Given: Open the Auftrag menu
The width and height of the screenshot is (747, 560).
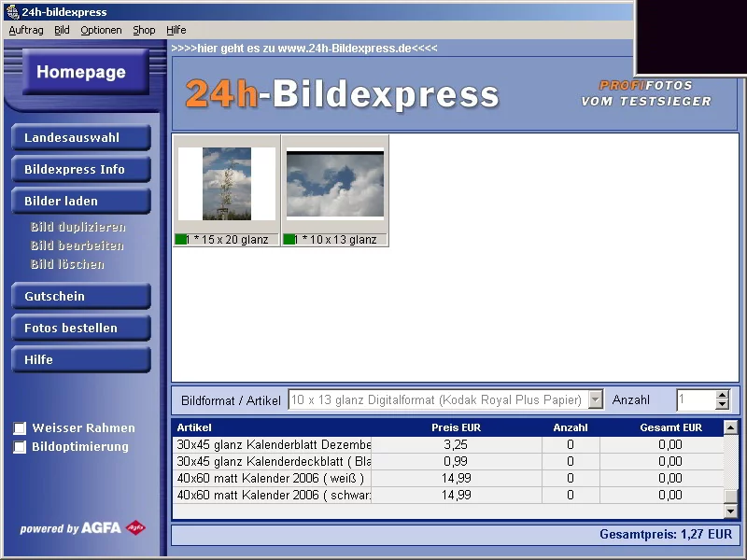Looking at the screenshot, I should coord(26,30).
